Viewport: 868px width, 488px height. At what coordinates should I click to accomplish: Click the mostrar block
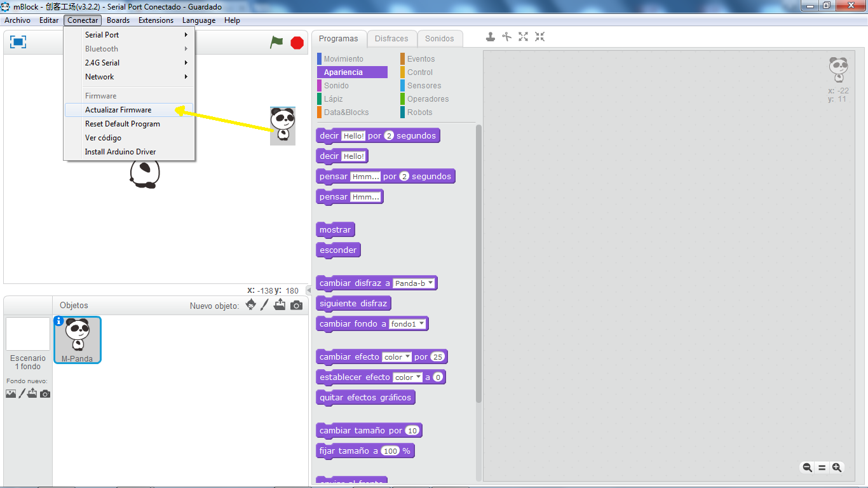click(336, 230)
